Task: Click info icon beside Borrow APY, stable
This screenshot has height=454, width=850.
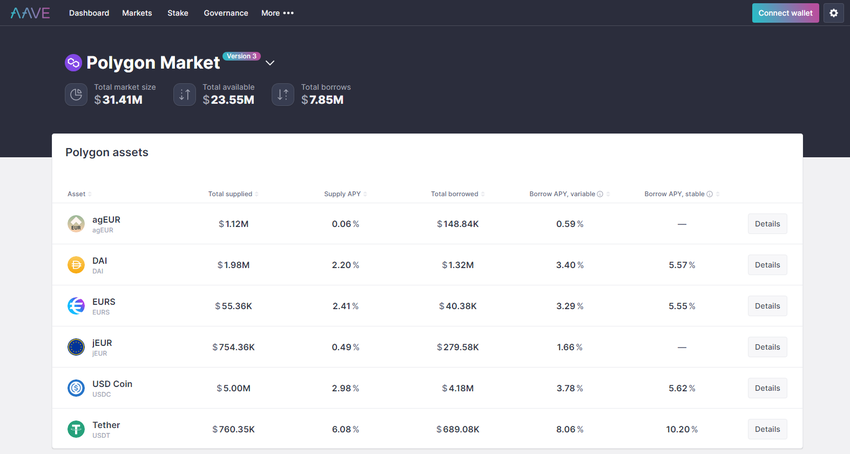Action: pos(709,194)
